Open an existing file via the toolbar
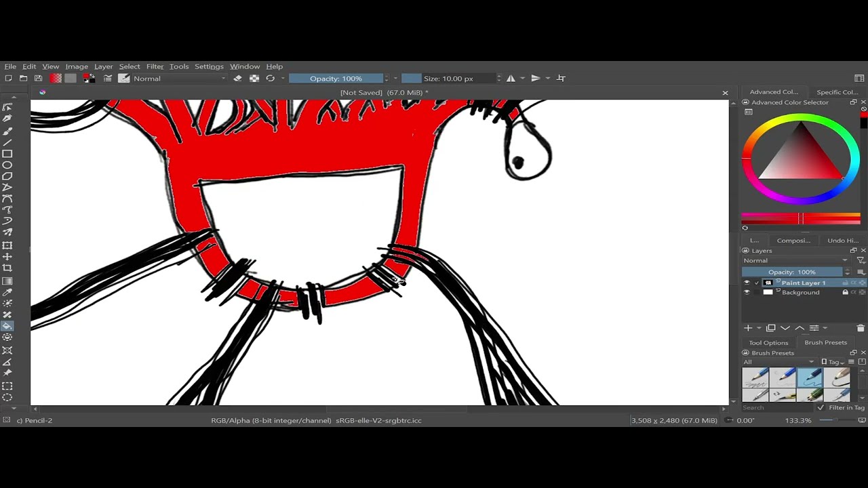The image size is (868, 488). [x=23, y=79]
